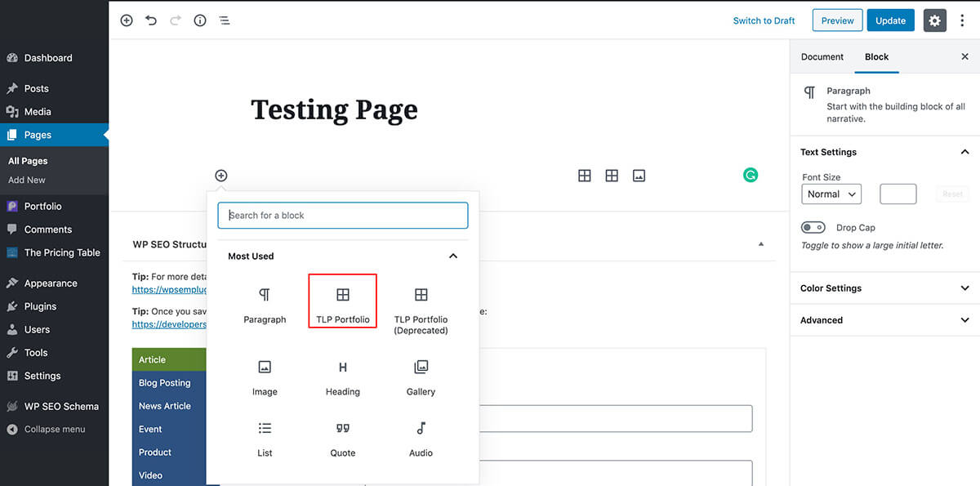Select the Block tab

[x=877, y=57]
